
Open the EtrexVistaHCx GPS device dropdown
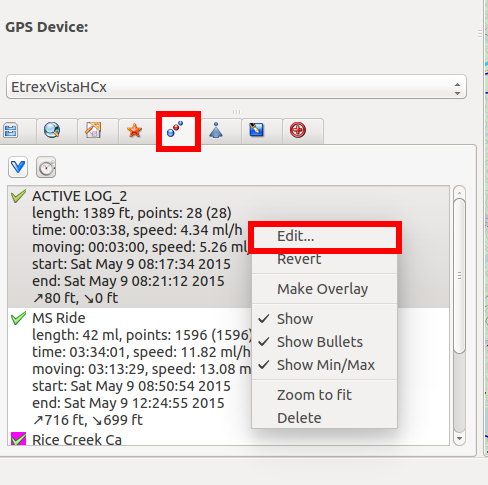(236, 87)
